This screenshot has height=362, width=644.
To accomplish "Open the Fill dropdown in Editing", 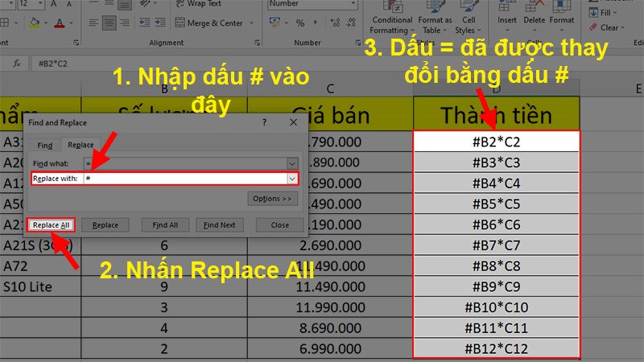I will click(603, 13).
